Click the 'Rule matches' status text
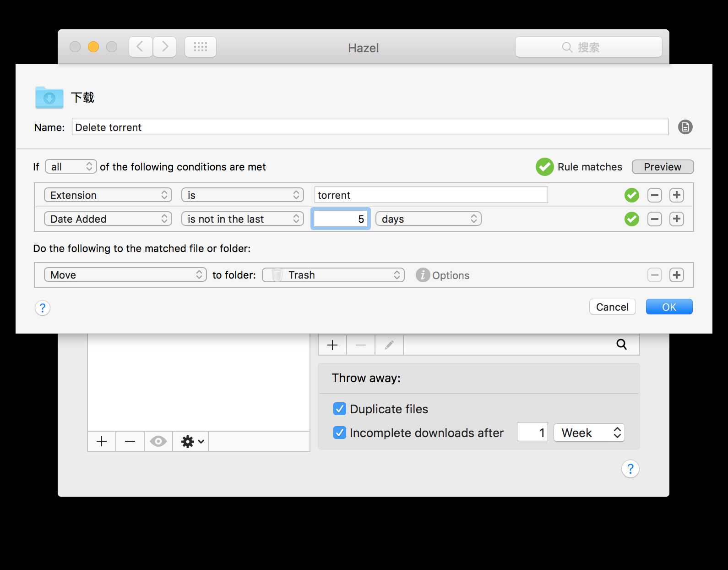This screenshot has height=570, width=728. tap(590, 167)
